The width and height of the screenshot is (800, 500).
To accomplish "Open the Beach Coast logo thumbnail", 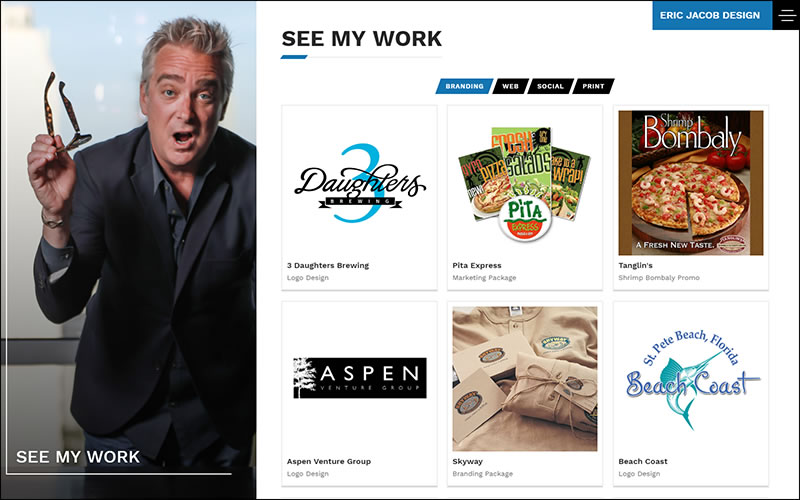I will click(691, 379).
